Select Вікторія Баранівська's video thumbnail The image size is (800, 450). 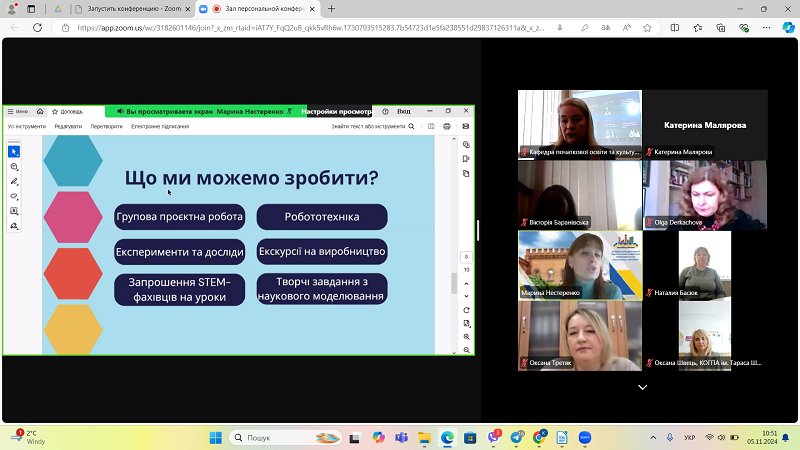pos(580,195)
